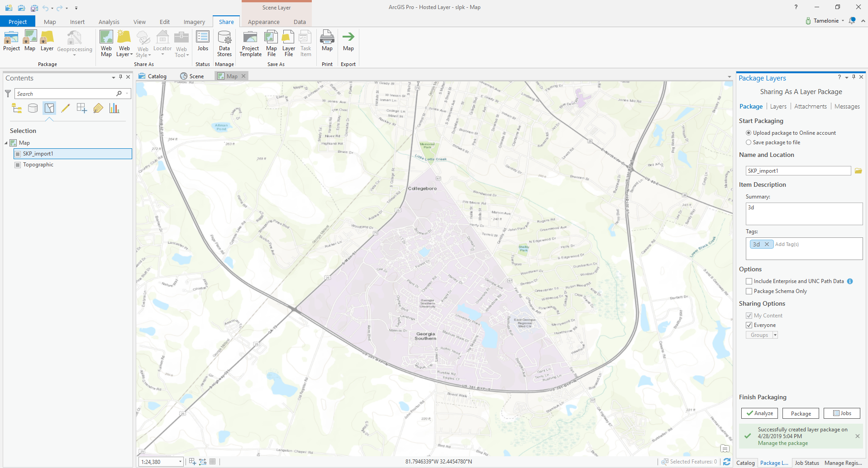The height and width of the screenshot is (468, 868).
Task: Click Print Map icon
Action: (327, 41)
